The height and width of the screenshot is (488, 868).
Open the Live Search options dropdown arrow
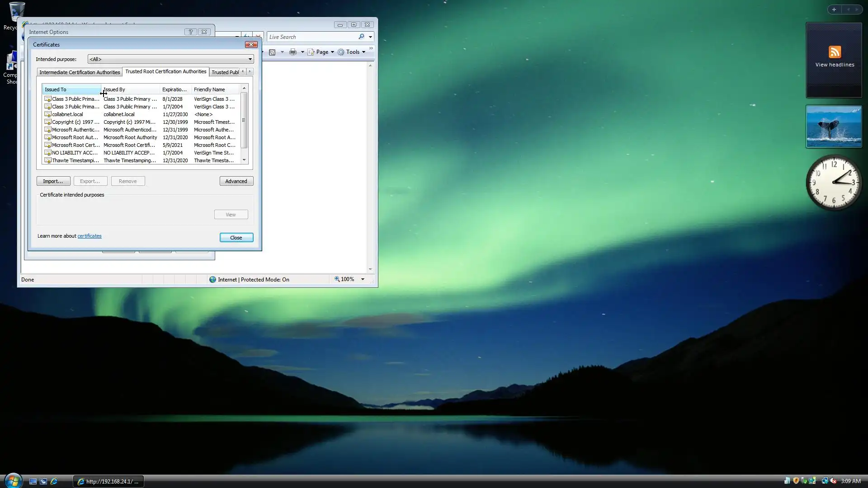pyautogui.click(x=370, y=37)
